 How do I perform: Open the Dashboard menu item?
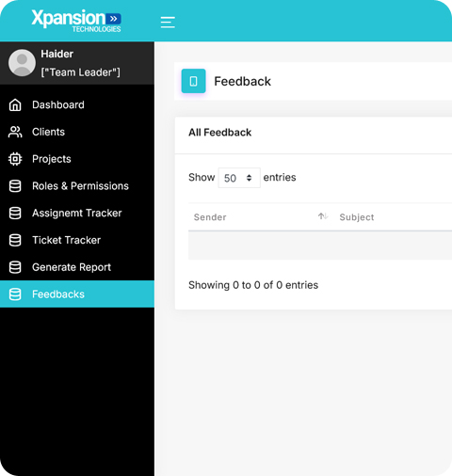tap(77, 104)
